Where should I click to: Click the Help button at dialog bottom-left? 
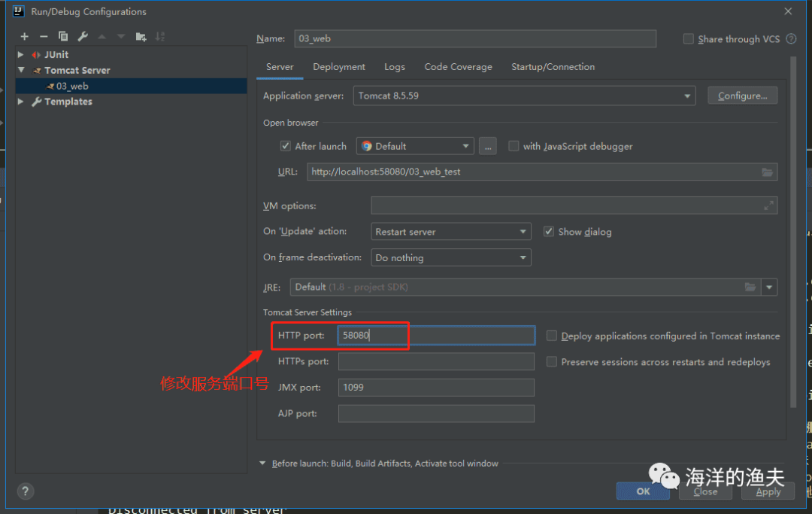25,491
